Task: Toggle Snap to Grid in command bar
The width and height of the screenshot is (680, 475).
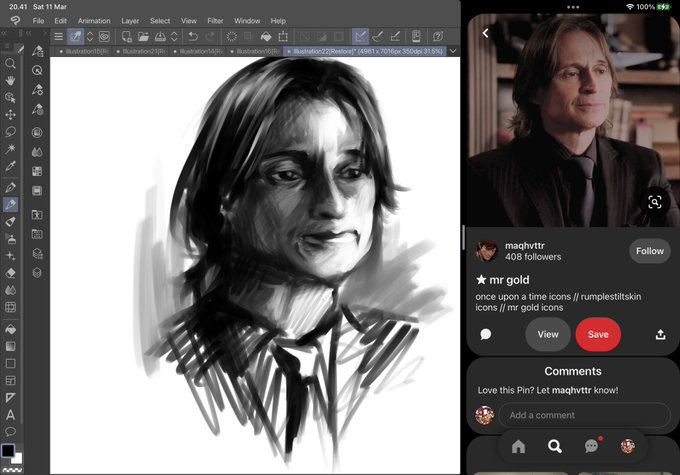Action: 395,36
